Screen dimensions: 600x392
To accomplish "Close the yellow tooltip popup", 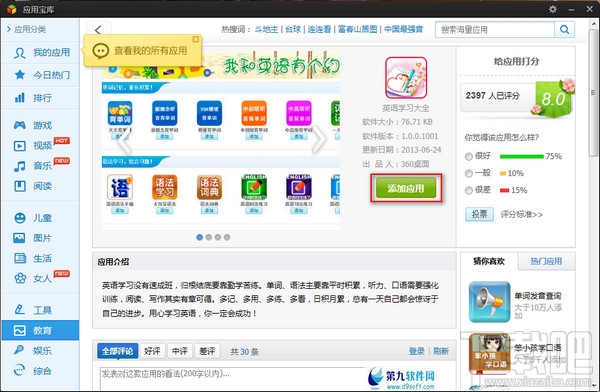I will coord(196,39).
